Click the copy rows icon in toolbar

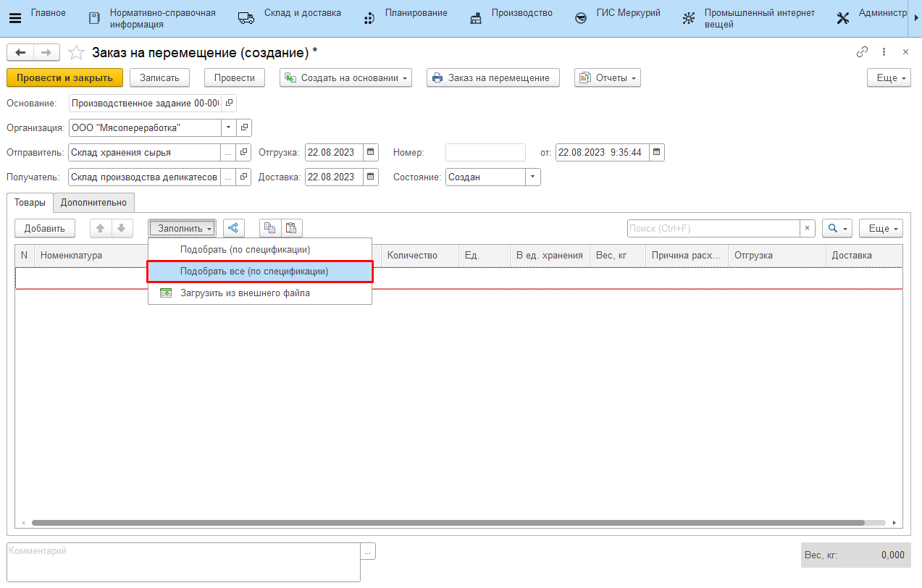pos(269,228)
